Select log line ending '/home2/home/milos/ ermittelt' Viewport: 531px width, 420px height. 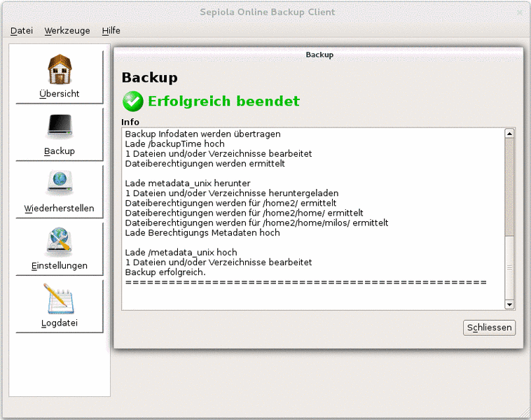(x=256, y=223)
